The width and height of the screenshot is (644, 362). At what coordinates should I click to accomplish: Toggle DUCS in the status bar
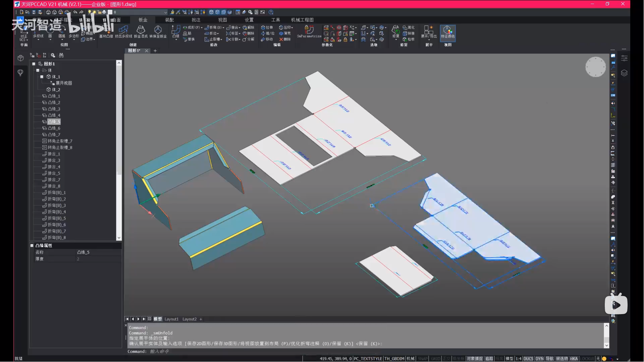(528, 359)
